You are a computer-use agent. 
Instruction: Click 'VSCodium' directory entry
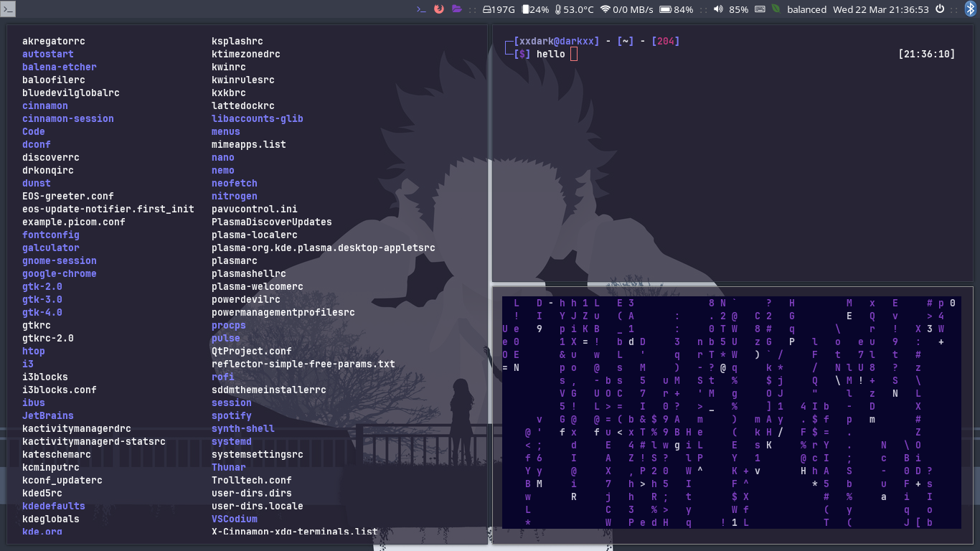(x=235, y=519)
